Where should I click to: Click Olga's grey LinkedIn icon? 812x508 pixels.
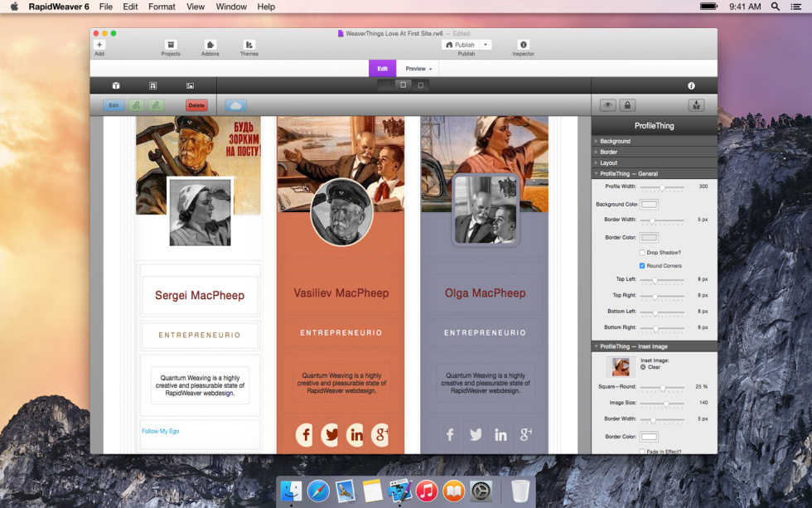[x=500, y=434]
